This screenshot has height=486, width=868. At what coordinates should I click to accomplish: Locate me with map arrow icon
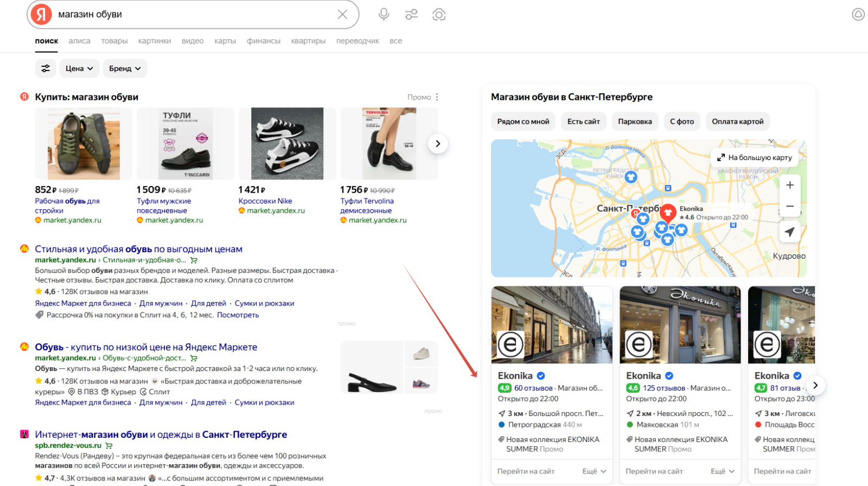(790, 232)
